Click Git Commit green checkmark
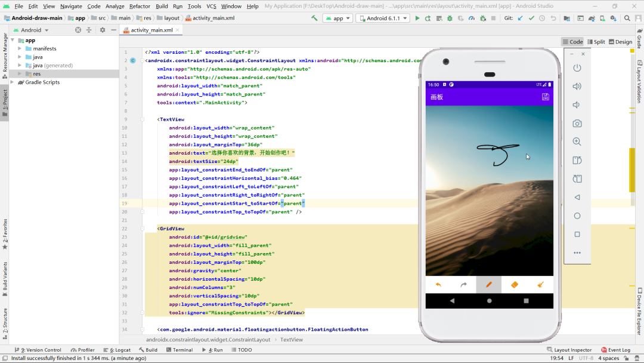644x363 pixels. coord(531,18)
